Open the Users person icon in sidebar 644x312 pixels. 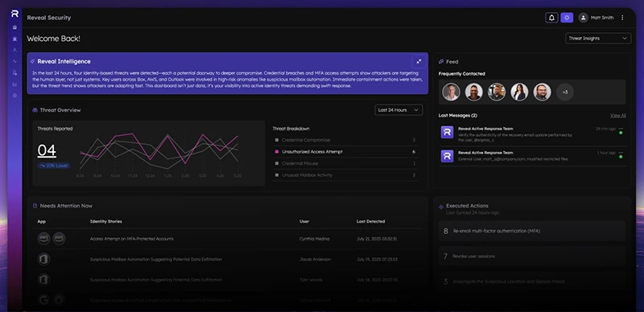click(x=14, y=50)
